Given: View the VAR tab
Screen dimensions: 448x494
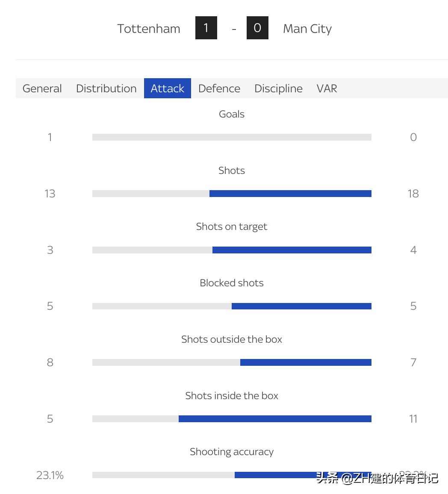Looking at the screenshot, I should pos(327,88).
